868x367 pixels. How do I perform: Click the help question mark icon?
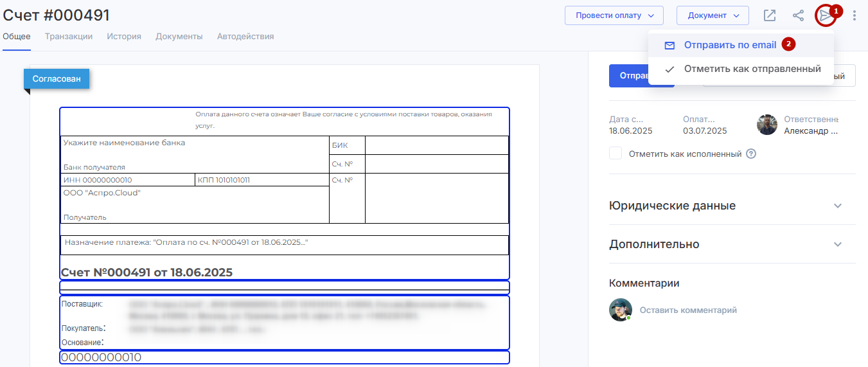pyautogui.click(x=751, y=154)
